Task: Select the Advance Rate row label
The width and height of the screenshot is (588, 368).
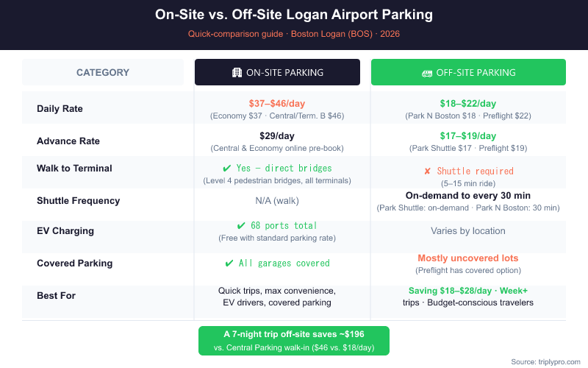Action: [68, 141]
